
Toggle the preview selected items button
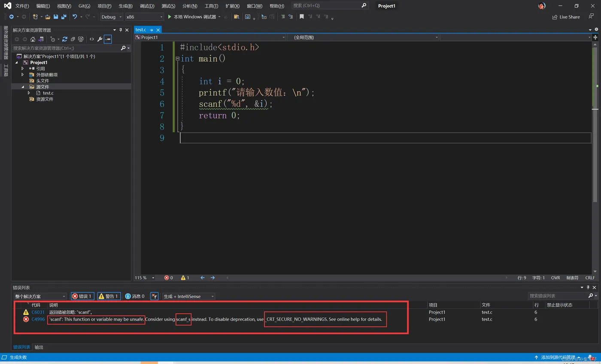tap(108, 39)
